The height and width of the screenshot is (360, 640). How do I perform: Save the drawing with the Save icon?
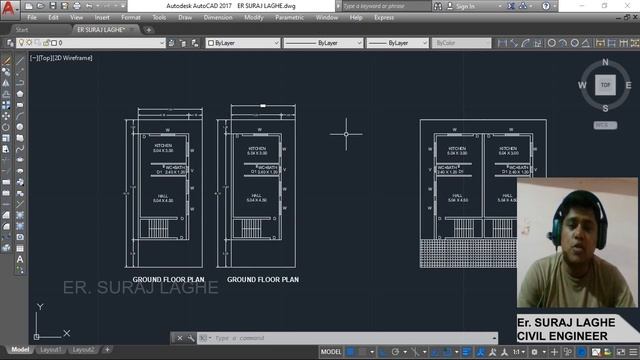[x=53, y=6]
